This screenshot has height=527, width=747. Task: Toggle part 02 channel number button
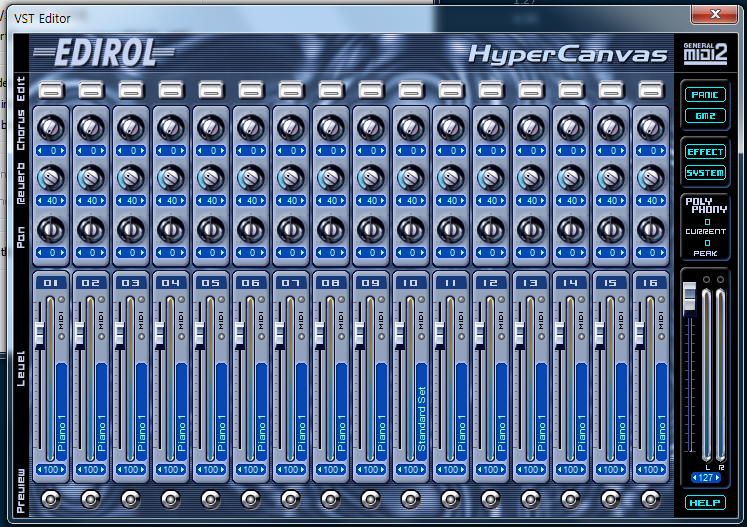point(91,283)
